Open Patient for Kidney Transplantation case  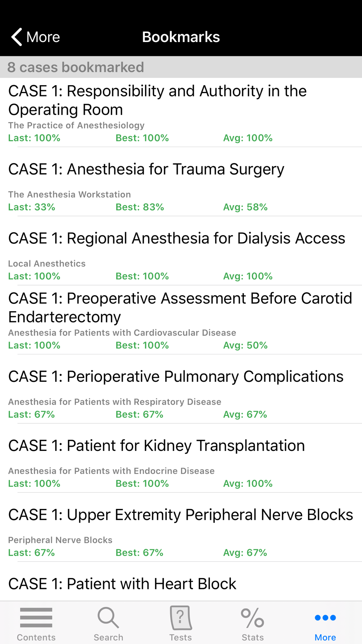click(x=156, y=446)
